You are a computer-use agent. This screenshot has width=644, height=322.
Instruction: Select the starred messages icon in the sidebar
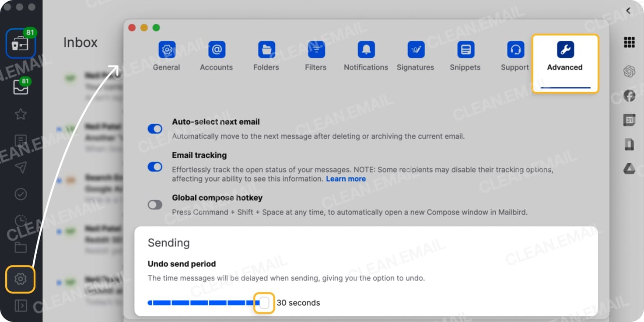[20, 114]
